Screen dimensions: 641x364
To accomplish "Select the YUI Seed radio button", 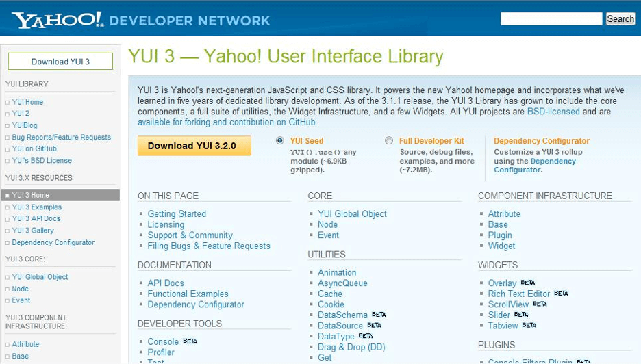I will coord(279,140).
